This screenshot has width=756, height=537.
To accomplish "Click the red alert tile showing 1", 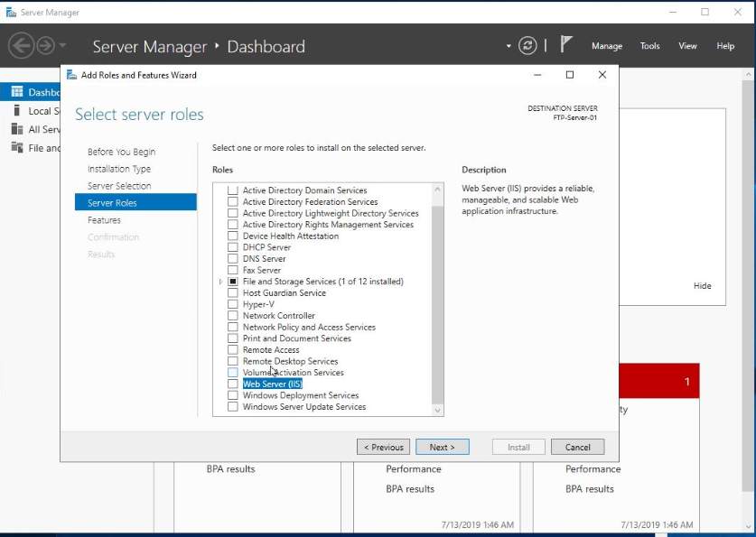I will [x=659, y=381].
